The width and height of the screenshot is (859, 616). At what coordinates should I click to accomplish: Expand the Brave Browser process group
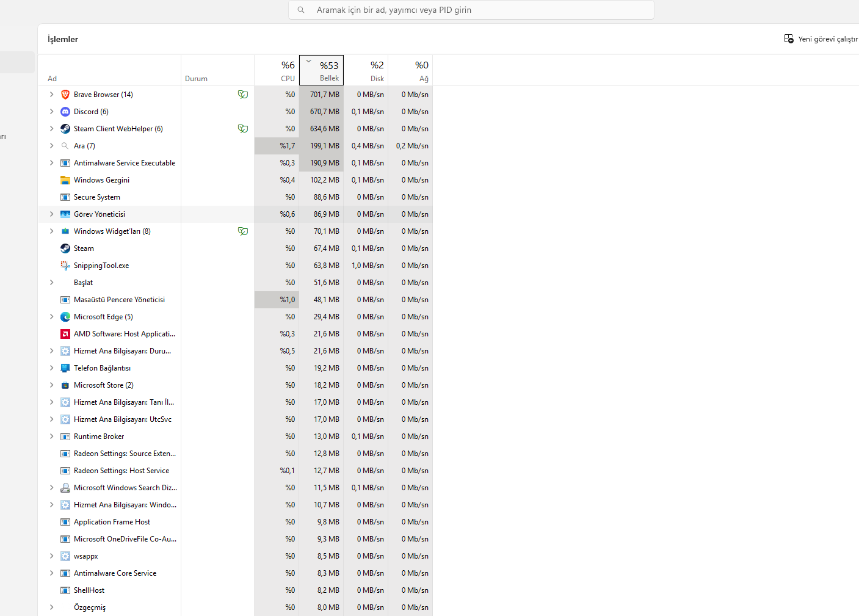pyautogui.click(x=51, y=95)
